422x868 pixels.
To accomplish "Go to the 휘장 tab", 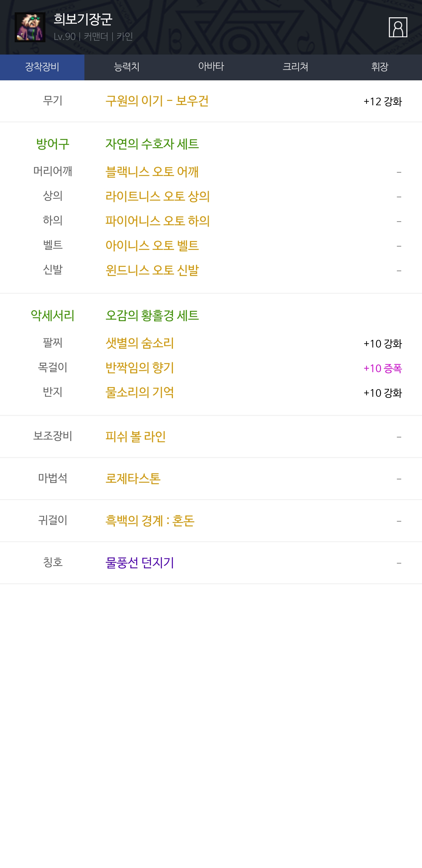I will 380,67.
